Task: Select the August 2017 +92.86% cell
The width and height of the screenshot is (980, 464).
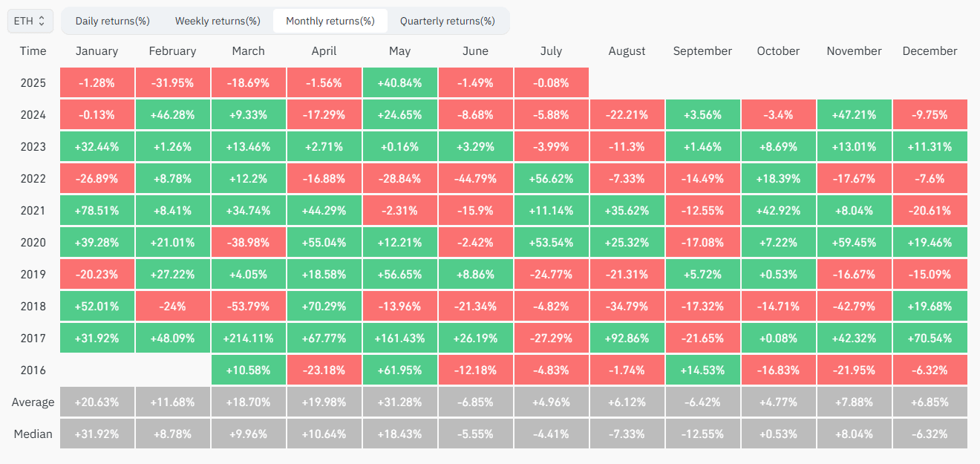Action: pos(627,338)
